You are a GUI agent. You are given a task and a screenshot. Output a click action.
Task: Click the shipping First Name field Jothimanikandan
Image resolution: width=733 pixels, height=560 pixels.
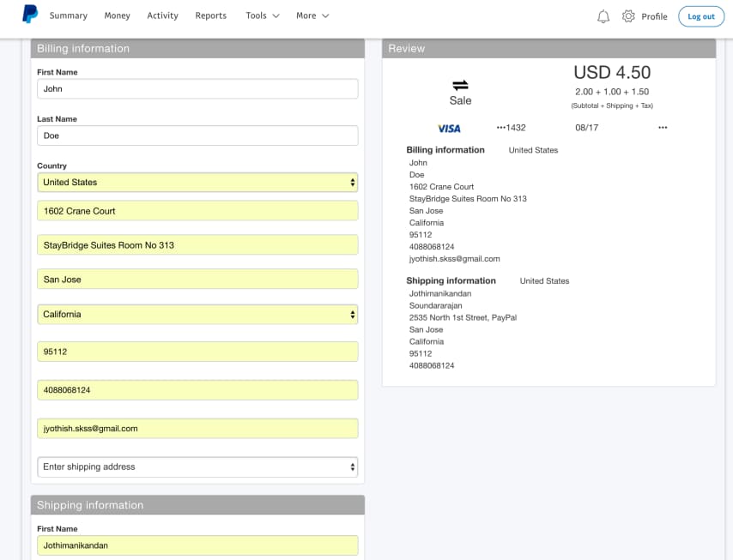pyautogui.click(x=197, y=545)
